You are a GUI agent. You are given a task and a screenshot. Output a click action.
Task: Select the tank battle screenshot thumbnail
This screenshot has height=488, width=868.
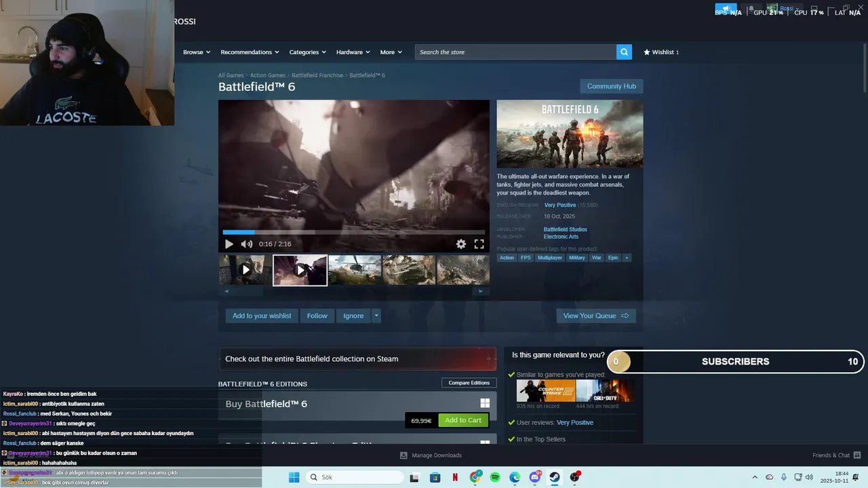[409, 270]
